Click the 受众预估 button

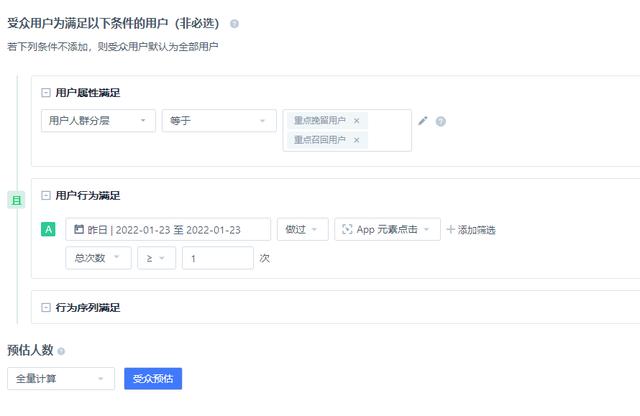[x=153, y=379]
